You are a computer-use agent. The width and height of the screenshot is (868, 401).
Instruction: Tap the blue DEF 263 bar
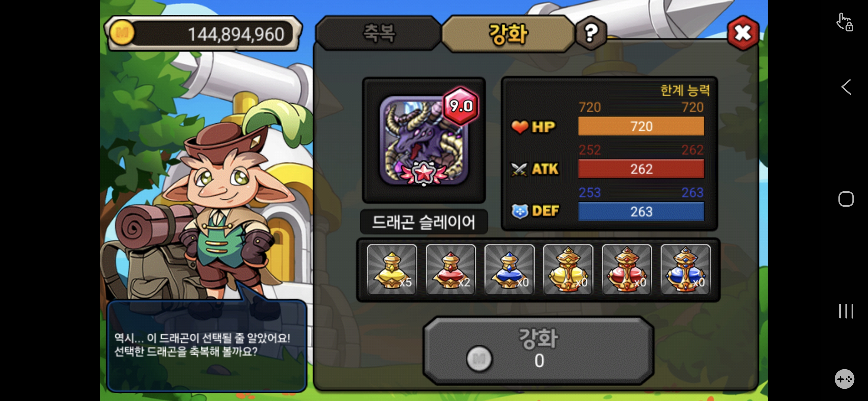(x=641, y=211)
